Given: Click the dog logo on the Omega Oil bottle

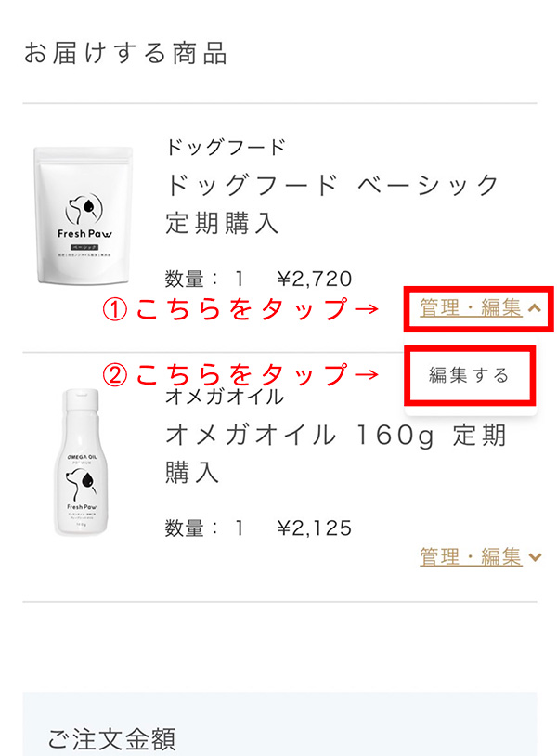Looking at the screenshot, I should click(x=81, y=485).
